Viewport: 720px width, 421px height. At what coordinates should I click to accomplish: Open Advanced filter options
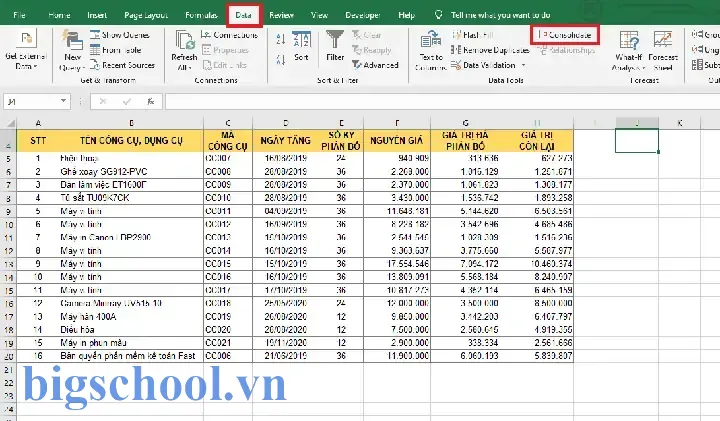[x=375, y=65]
